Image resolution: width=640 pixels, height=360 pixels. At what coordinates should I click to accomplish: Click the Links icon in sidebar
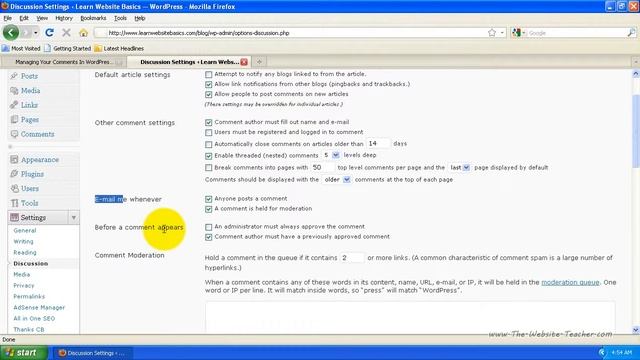[14, 105]
